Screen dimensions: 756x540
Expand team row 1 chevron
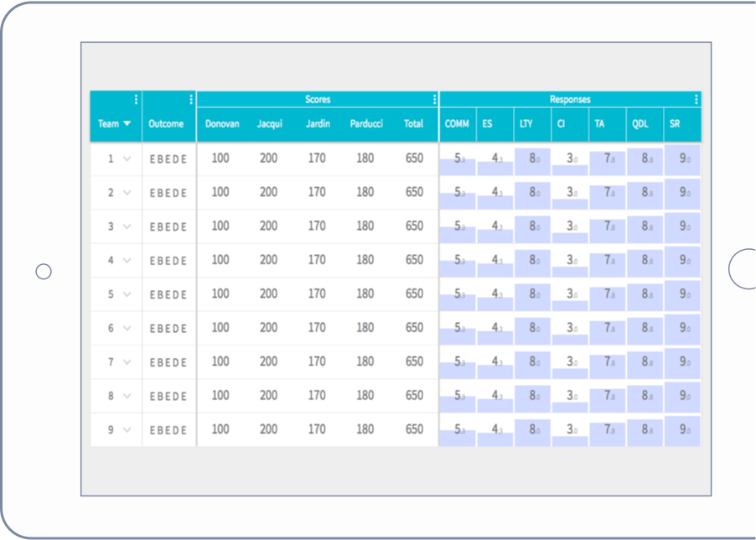tap(127, 158)
